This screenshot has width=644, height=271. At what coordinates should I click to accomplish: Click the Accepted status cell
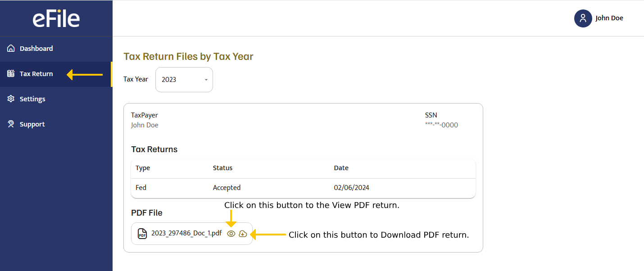point(227,188)
